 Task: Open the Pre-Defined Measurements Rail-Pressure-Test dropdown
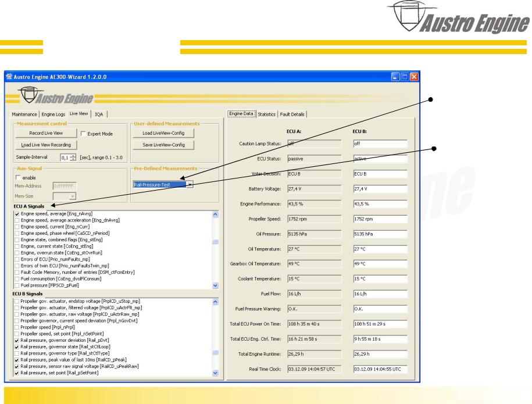[190, 184]
